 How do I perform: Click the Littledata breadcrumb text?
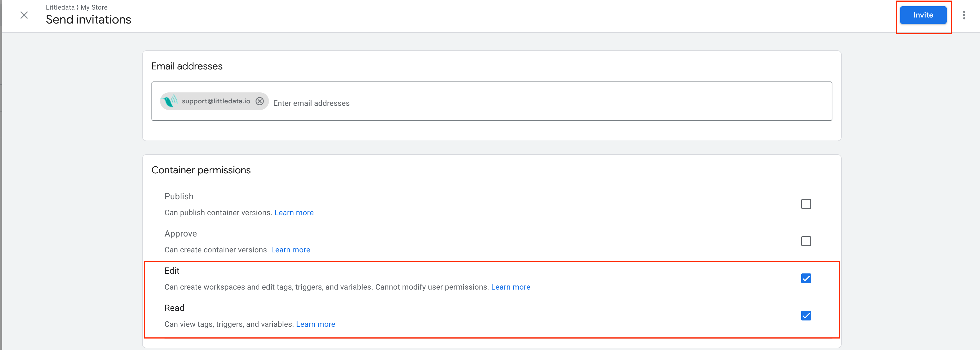pos(60,7)
